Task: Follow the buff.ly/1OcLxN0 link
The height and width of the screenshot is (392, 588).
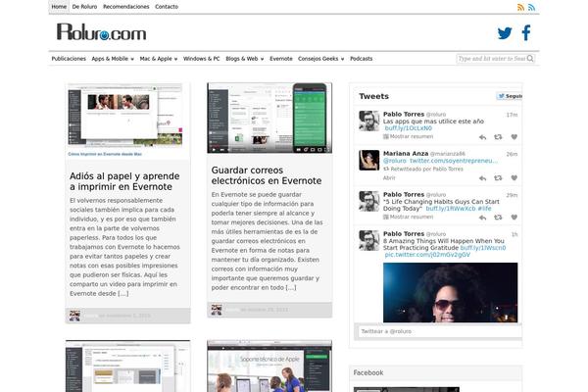Action: coord(408,128)
